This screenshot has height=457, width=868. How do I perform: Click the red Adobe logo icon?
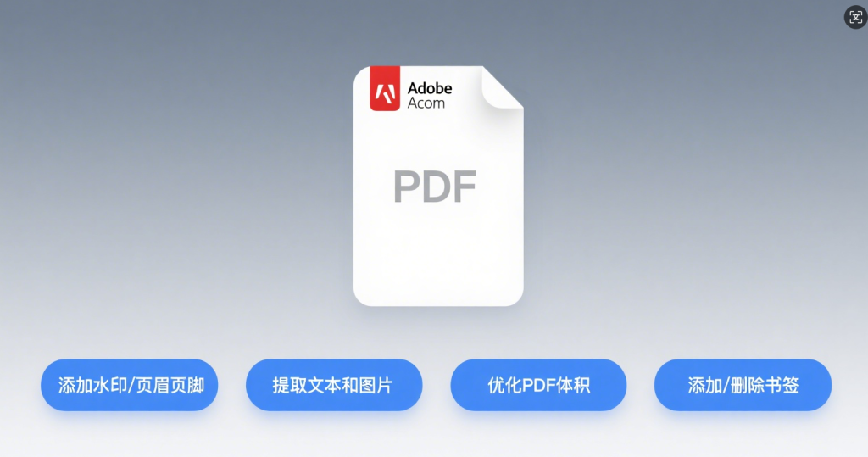tap(385, 89)
